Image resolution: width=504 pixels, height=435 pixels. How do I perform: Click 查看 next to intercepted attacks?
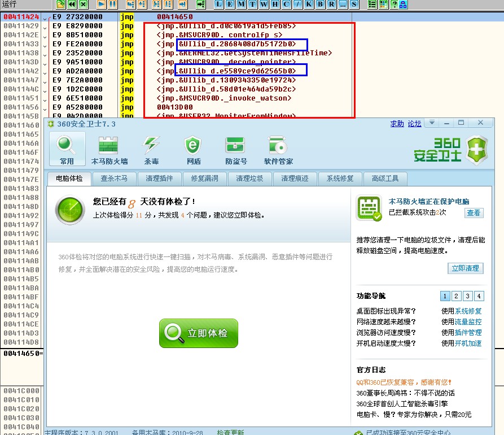[x=474, y=212]
